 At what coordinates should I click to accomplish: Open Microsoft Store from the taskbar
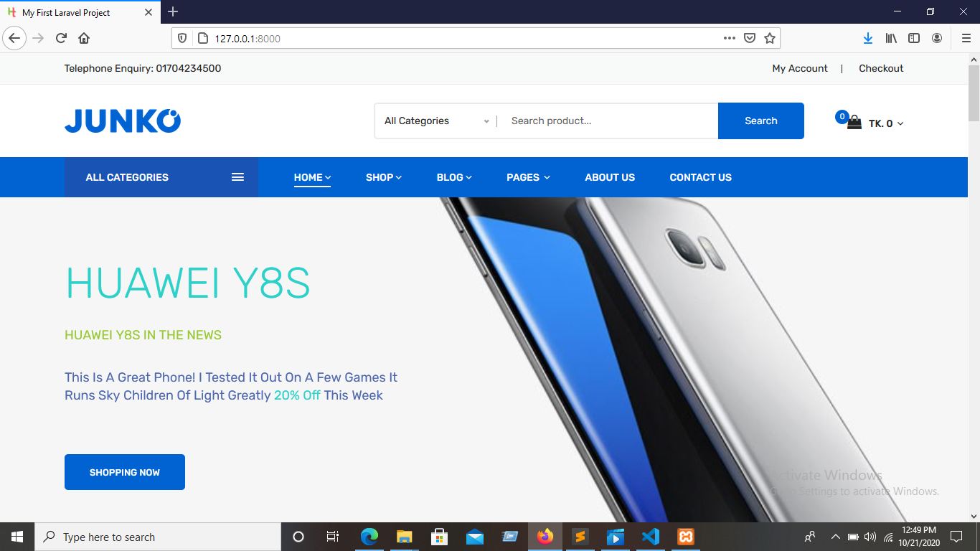pyautogui.click(x=440, y=537)
